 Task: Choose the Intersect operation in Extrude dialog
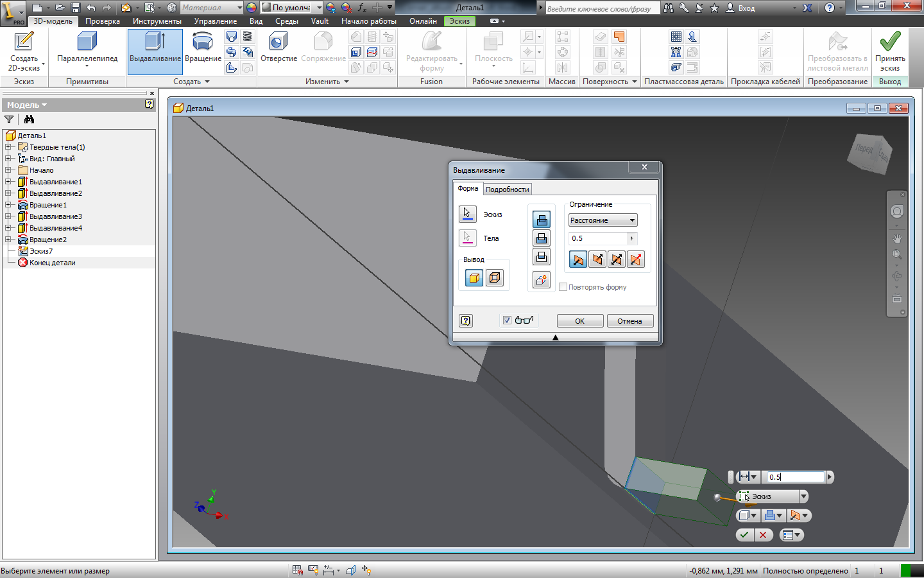coord(542,256)
